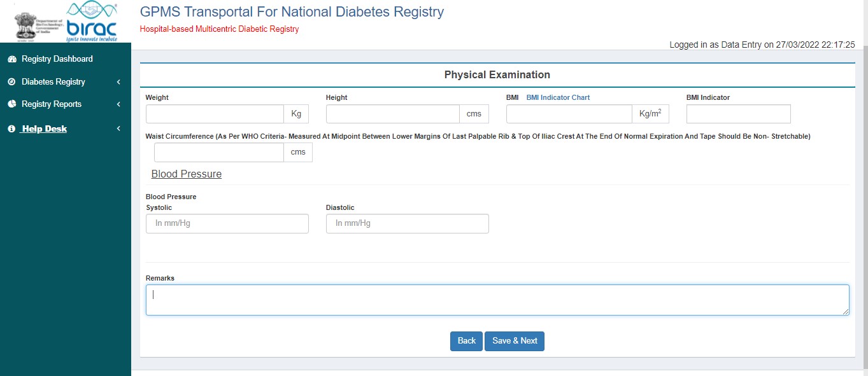
Task: Click the Diastolic blood pressure field
Action: point(407,223)
